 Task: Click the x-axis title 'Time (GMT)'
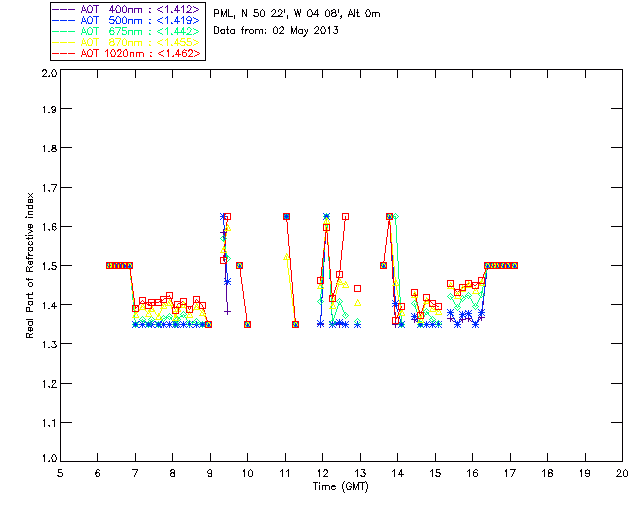340,487
